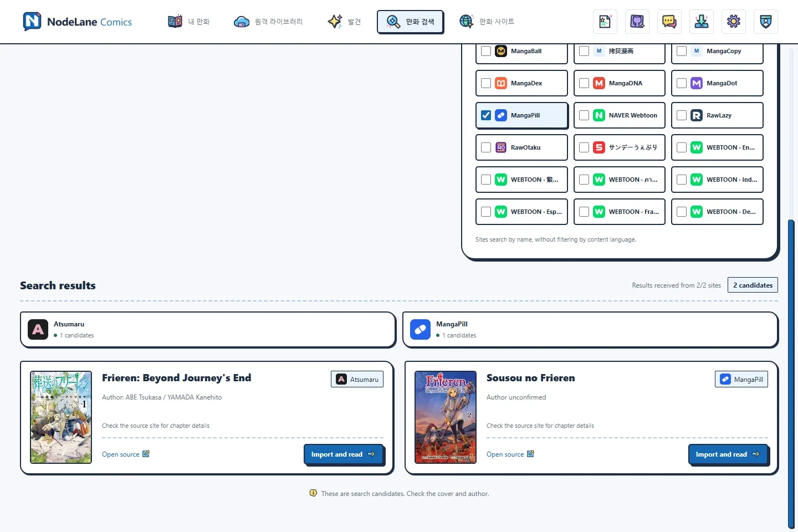The width and height of the screenshot is (798, 532).
Task: Click the MangaBall yellow logo
Action: click(x=501, y=51)
